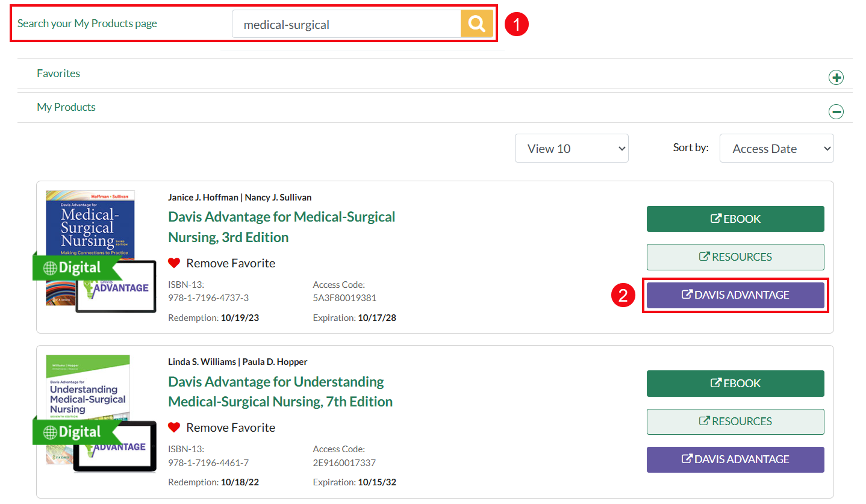This screenshot has height=504, width=866.
Task: Open EBOOK for Medical-Surgical Nursing 3rd Edition
Action: pyautogui.click(x=735, y=219)
